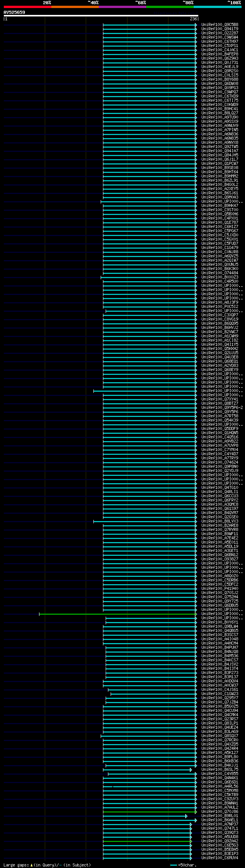Select hit UniRef100_Q94IA7
Screen dimensions: 245x868
click(x=220, y=151)
